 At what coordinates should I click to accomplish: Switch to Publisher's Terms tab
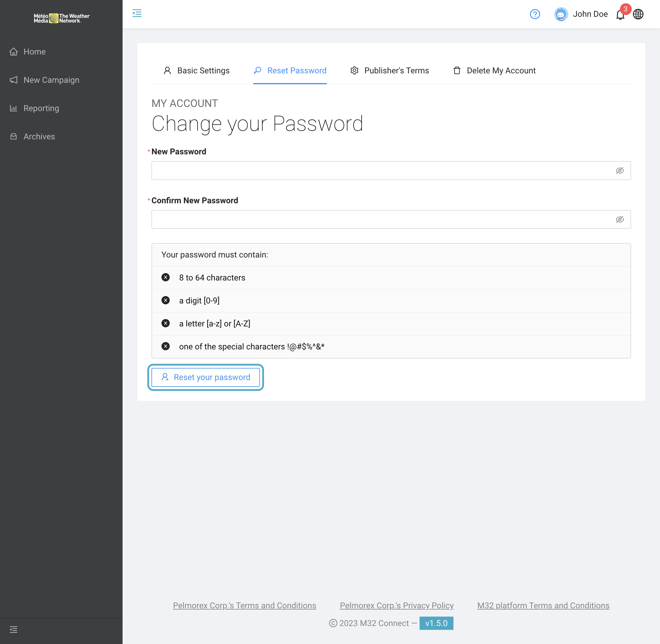click(x=390, y=70)
